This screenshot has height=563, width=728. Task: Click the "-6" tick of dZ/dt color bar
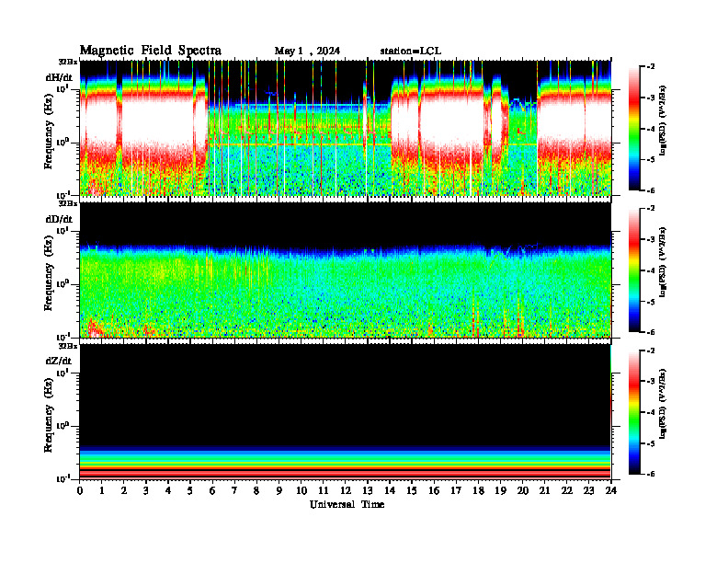point(652,474)
